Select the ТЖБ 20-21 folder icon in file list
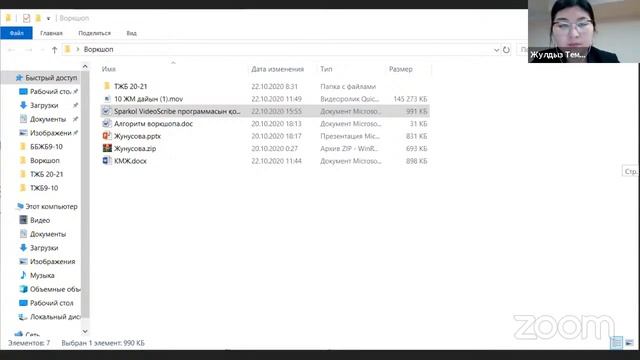This screenshot has height=360, width=640. coord(107,86)
